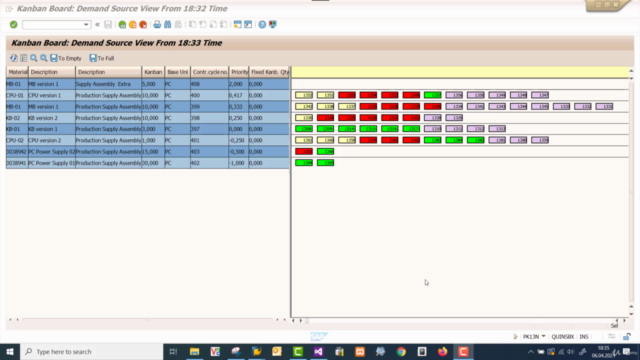This screenshot has width=640, height=360.
Task: Click the red Cancel icon
Action: [x=143, y=24]
